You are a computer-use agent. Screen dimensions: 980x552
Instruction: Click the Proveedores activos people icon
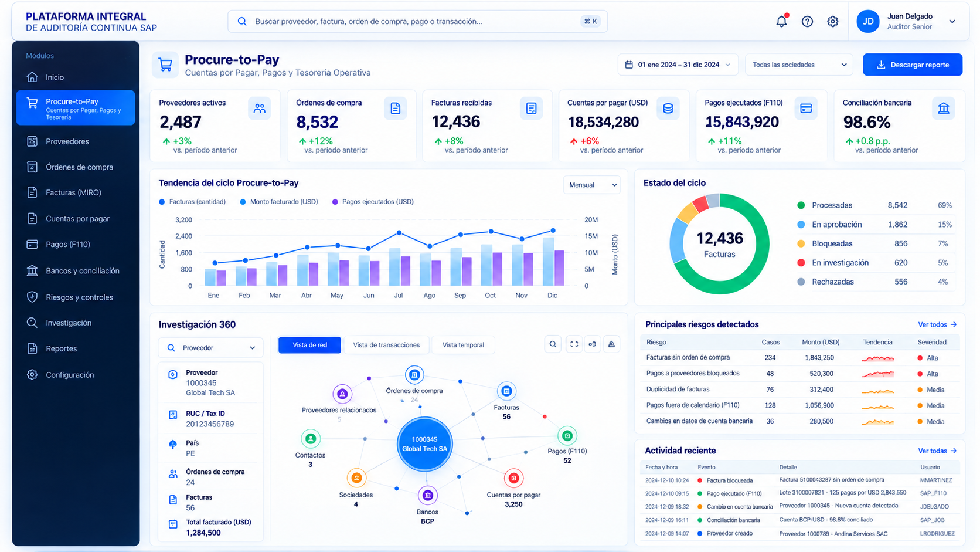pyautogui.click(x=259, y=109)
